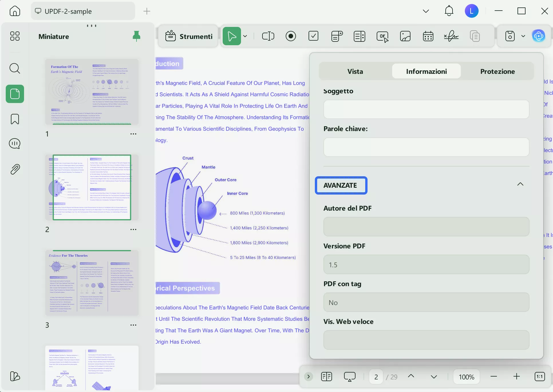This screenshot has height=392, width=553.
Task: Toggle slideshow presentation mode
Action: 349,377
